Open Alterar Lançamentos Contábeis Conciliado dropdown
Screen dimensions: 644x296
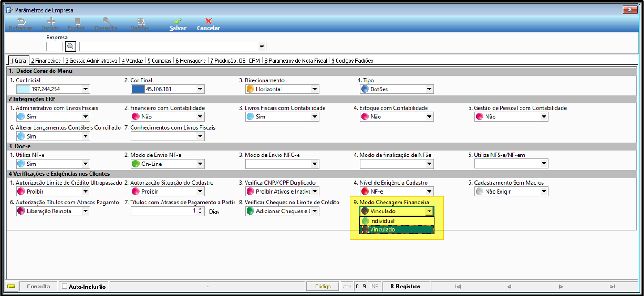[x=85, y=136]
